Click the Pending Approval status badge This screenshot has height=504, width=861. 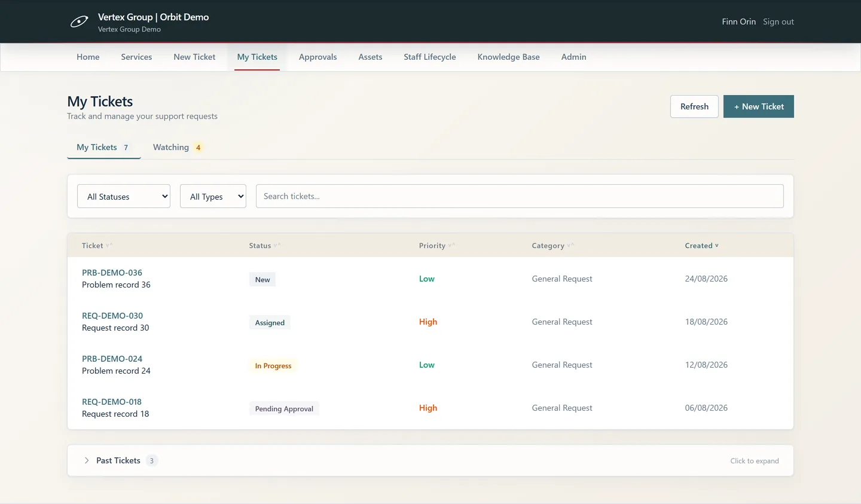click(x=284, y=408)
